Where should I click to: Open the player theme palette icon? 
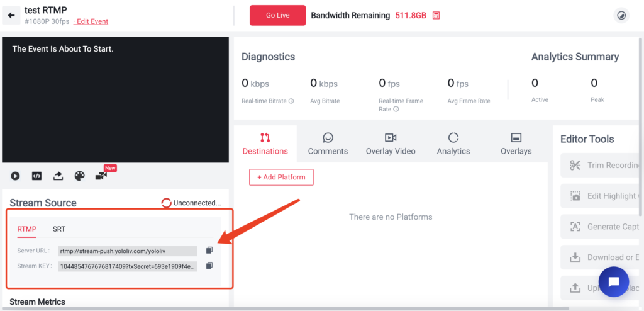pos(80,176)
